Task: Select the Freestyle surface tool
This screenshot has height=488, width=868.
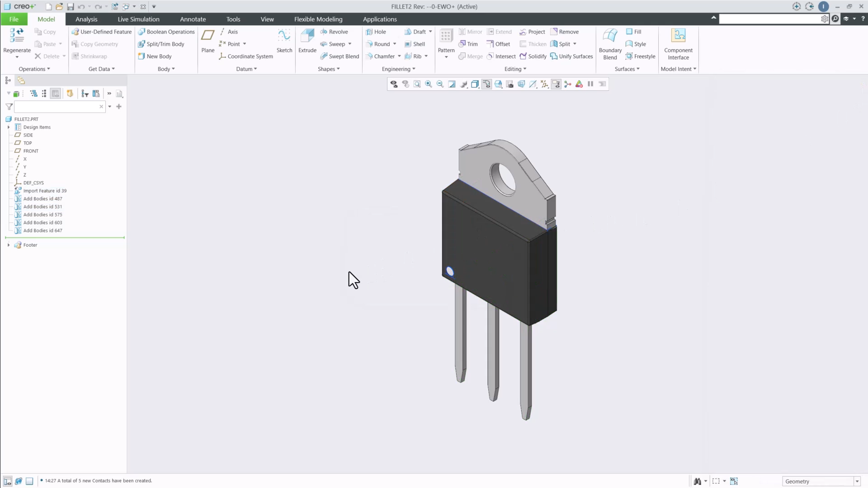Action: (641, 56)
